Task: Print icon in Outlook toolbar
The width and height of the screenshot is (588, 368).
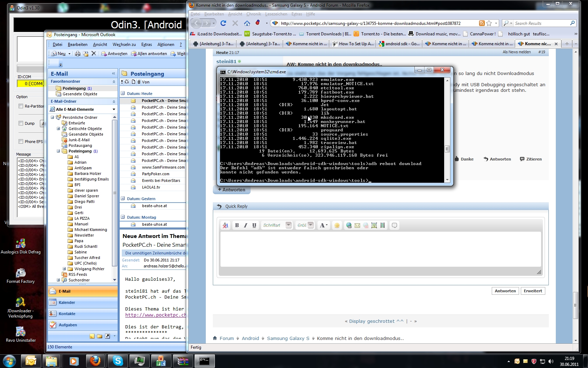Action: point(78,54)
